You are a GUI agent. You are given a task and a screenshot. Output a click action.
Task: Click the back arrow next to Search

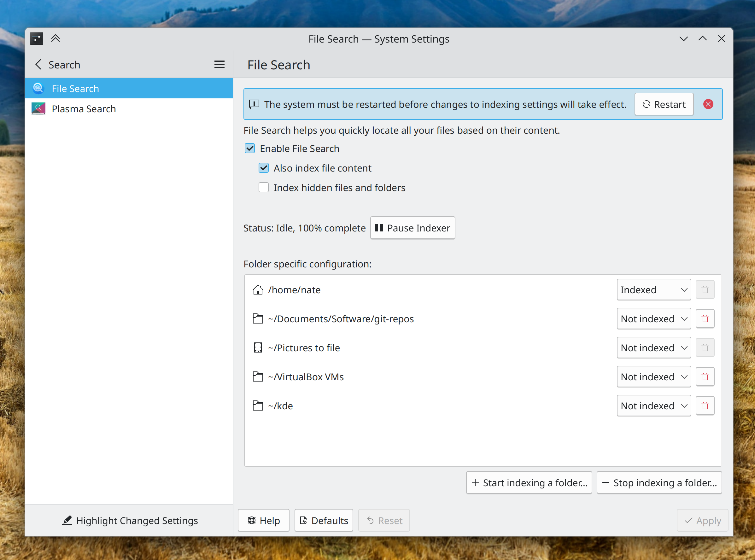tap(38, 64)
